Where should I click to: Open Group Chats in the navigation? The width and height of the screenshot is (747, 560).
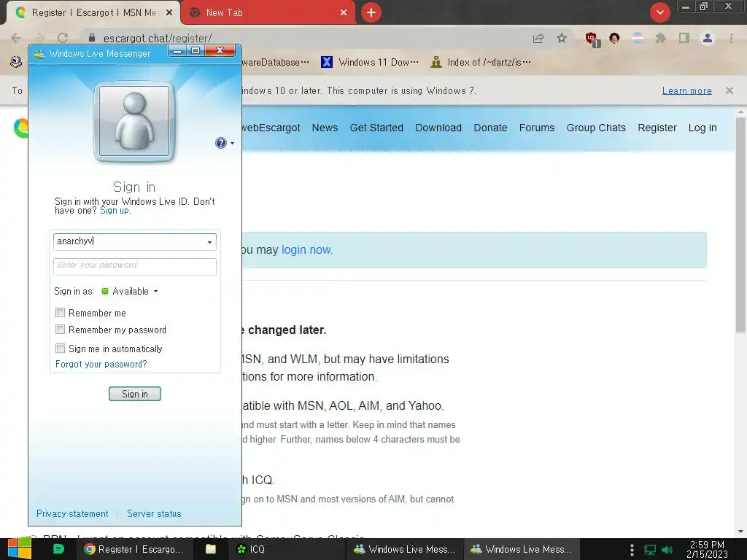(x=596, y=128)
